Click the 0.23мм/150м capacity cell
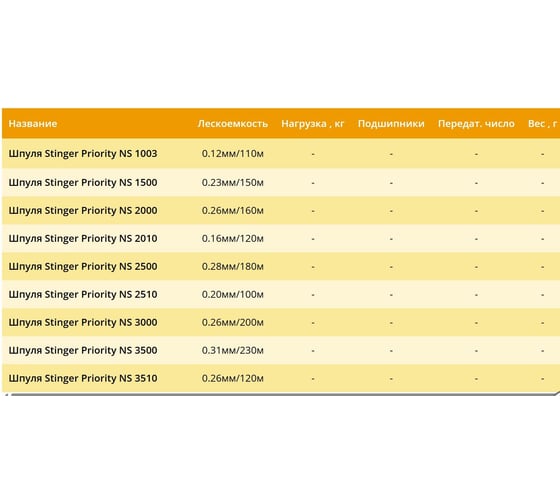This screenshot has width=560, height=504. (x=232, y=183)
